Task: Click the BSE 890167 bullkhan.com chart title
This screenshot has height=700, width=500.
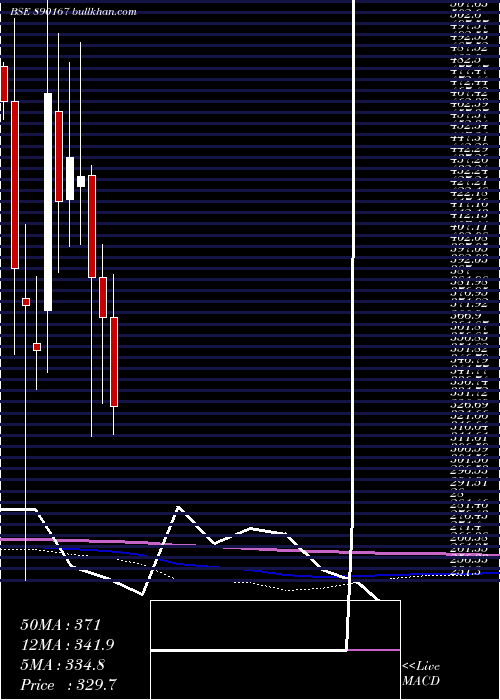Action: [x=74, y=12]
